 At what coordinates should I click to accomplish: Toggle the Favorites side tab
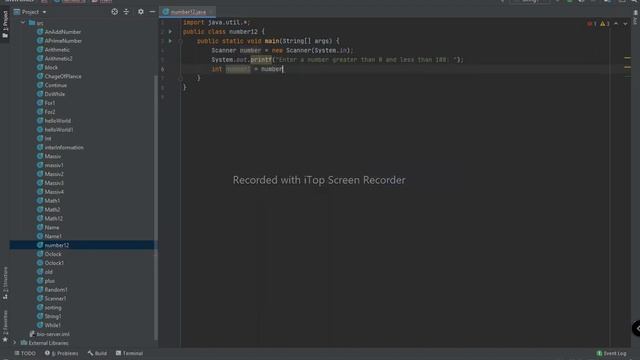pos(5,326)
